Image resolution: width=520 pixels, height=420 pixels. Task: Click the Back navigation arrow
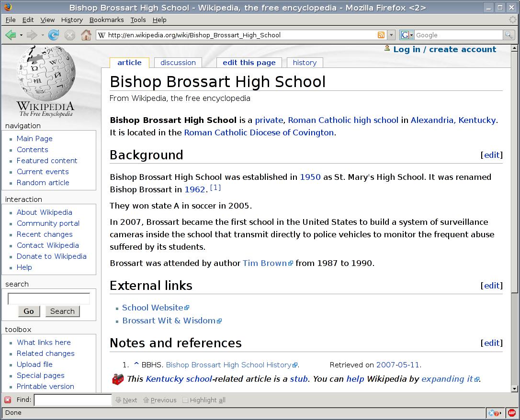(x=11, y=35)
